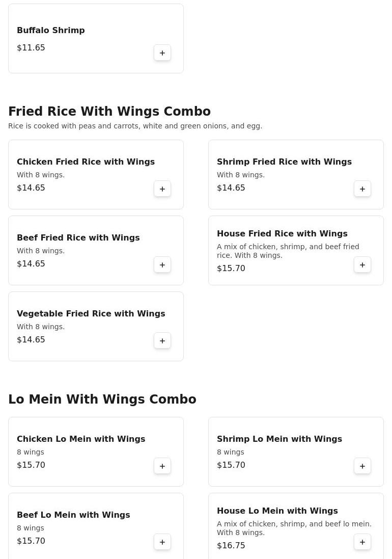This screenshot has height=559, width=392.
Task: Open Buffalo Shrimp item title
Action: click(x=51, y=31)
